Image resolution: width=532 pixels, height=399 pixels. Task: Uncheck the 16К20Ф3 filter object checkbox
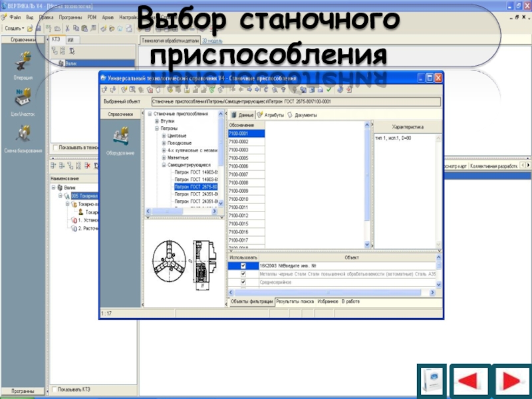tap(243, 265)
